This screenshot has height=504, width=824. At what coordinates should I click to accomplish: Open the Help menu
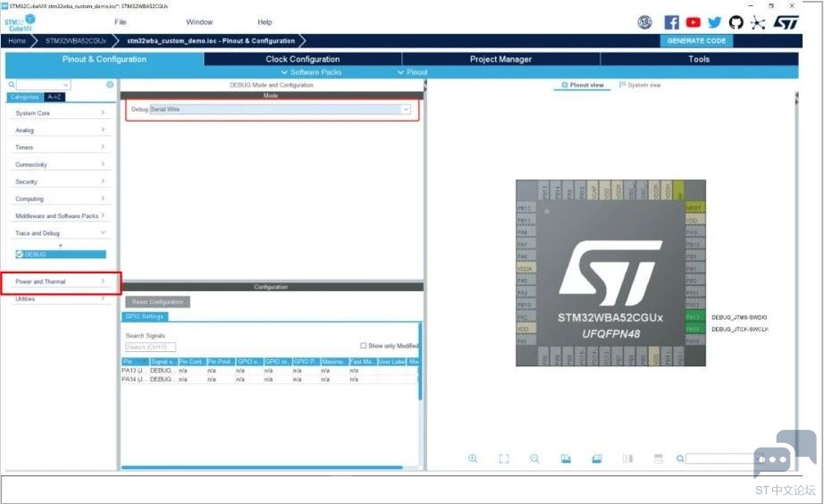[x=265, y=22]
